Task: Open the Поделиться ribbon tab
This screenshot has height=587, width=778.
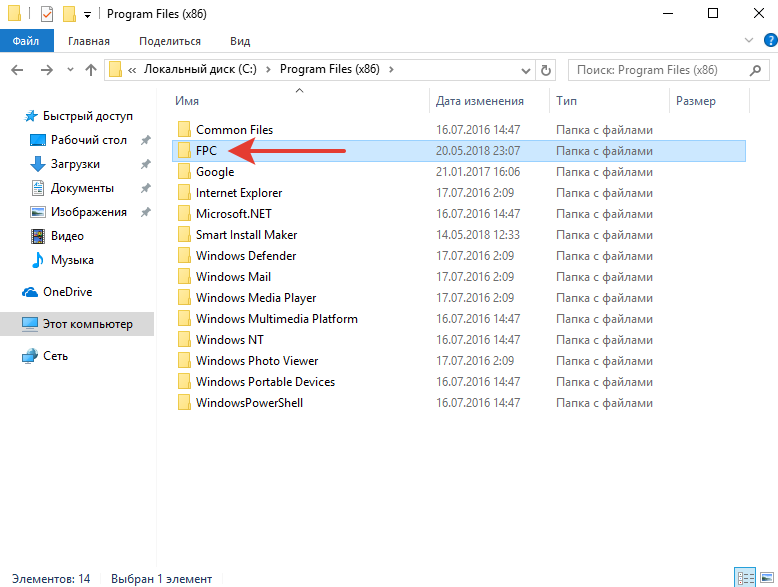Action: (170, 41)
